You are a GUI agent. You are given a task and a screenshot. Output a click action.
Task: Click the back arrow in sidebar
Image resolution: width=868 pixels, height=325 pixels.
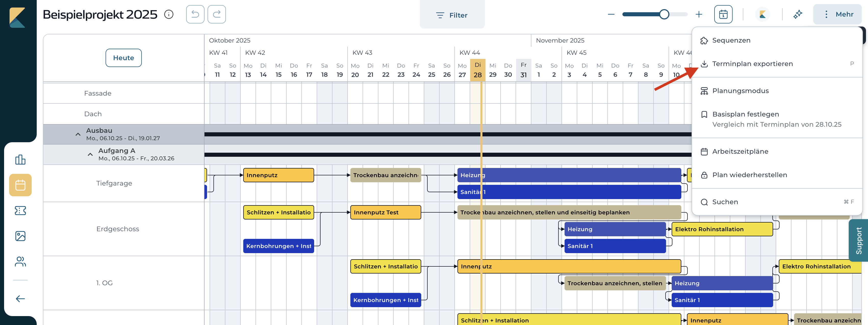pos(20,299)
